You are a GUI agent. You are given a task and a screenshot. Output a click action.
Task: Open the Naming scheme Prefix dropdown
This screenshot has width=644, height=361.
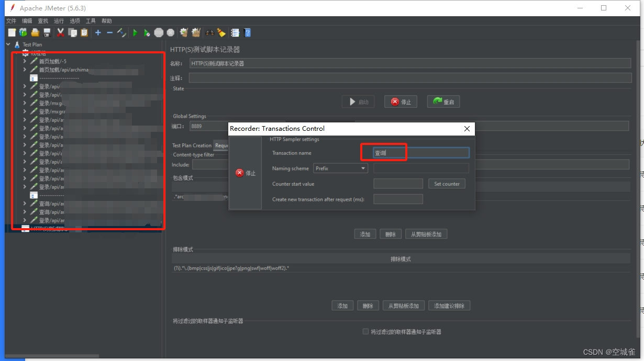tap(340, 168)
